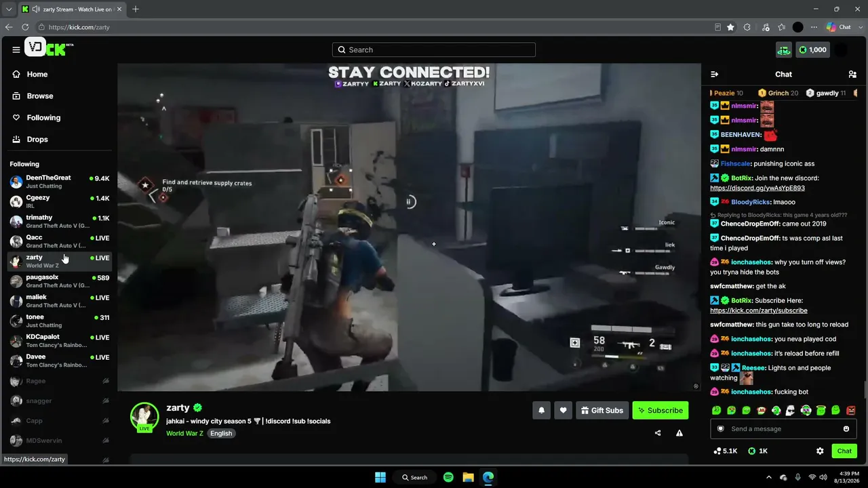Toggle the favorite star for this page

730,27
